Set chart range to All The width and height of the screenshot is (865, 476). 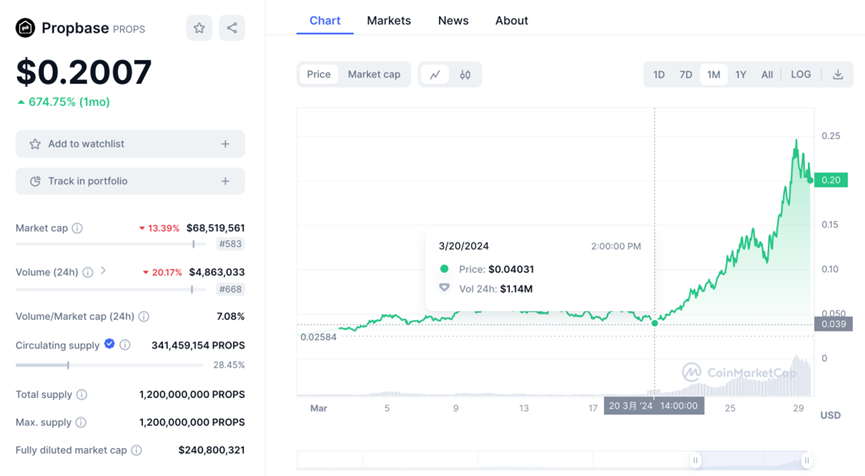pos(767,74)
